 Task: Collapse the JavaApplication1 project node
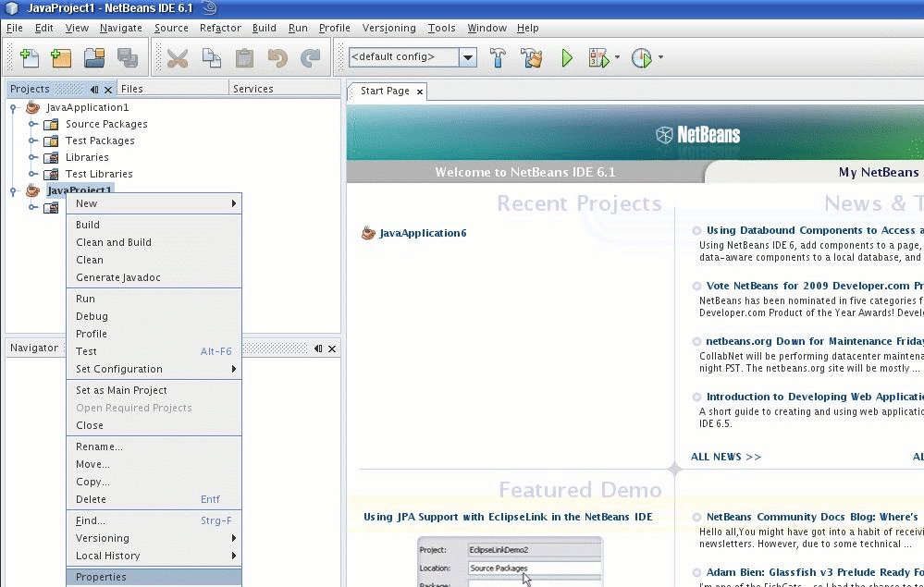(13, 108)
